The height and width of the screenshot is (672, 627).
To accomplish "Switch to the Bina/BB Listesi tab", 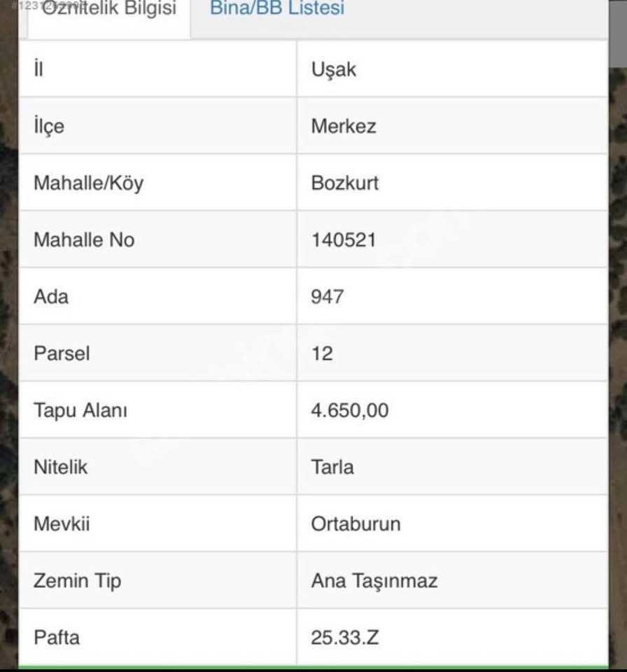I will [x=277, y=9].
